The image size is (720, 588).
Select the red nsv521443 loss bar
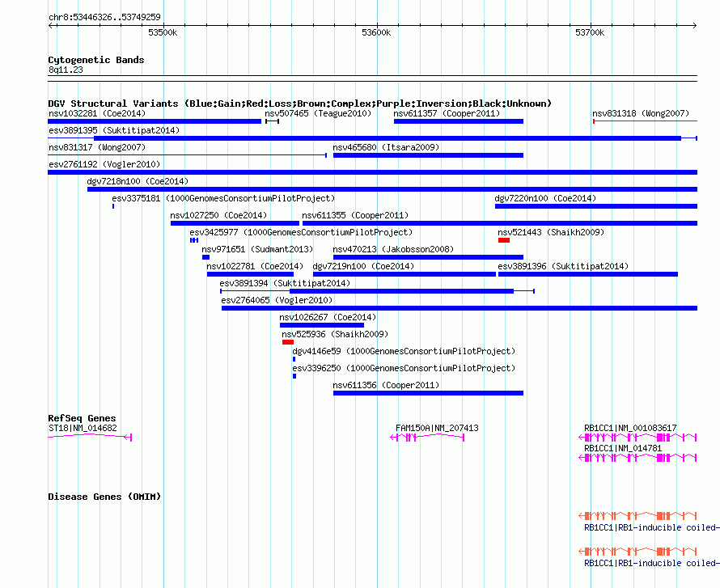tap(504, 240)
